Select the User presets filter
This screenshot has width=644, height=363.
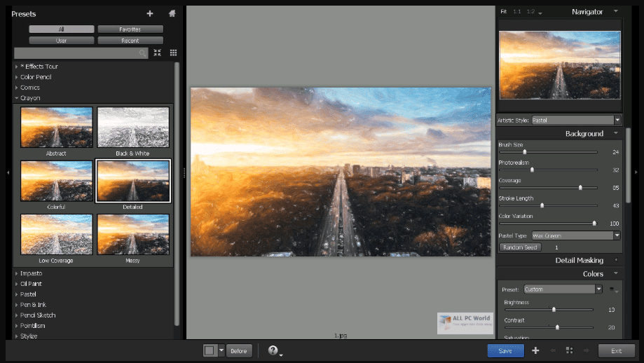click(61, 40)
